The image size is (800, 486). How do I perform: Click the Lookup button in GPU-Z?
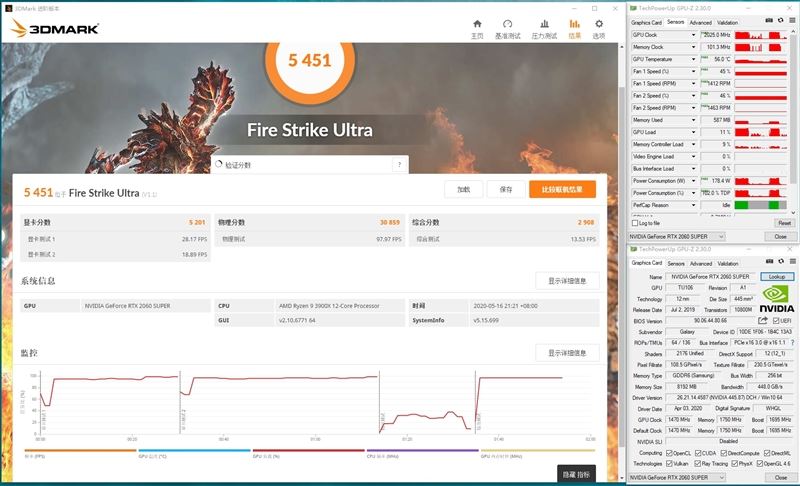(777, 276)
